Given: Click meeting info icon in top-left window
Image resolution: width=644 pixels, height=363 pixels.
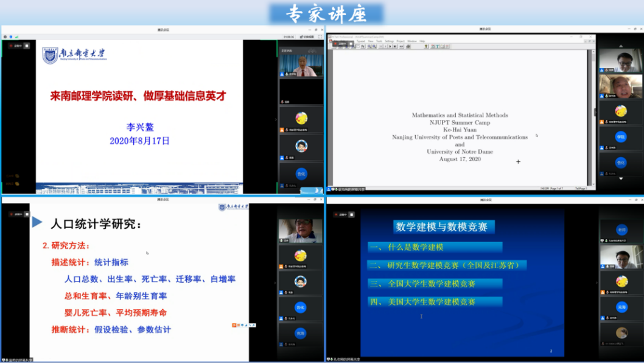Looking at the screenshot, I should click(x=12, y=37).
